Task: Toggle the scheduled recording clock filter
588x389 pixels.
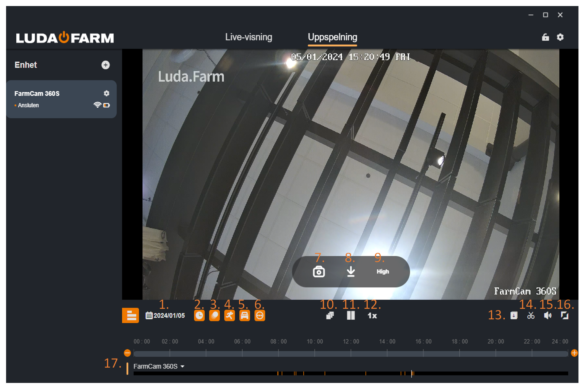Action: pos(199,316)
